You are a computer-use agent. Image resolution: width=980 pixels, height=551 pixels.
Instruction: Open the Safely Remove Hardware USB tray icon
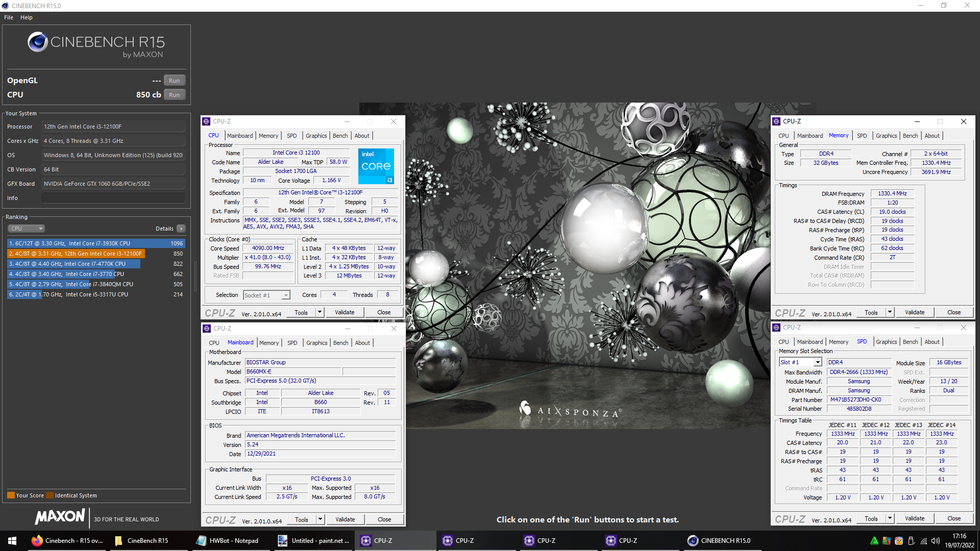911,541
